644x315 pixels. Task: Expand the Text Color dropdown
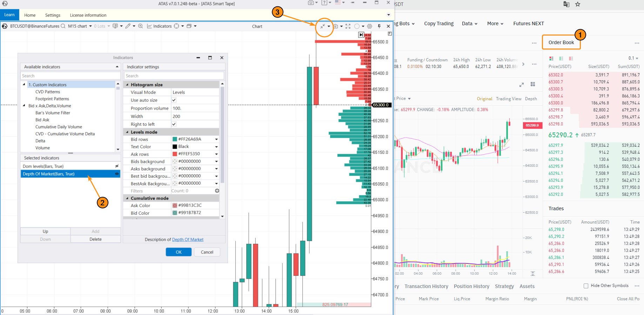click(216, 147)
